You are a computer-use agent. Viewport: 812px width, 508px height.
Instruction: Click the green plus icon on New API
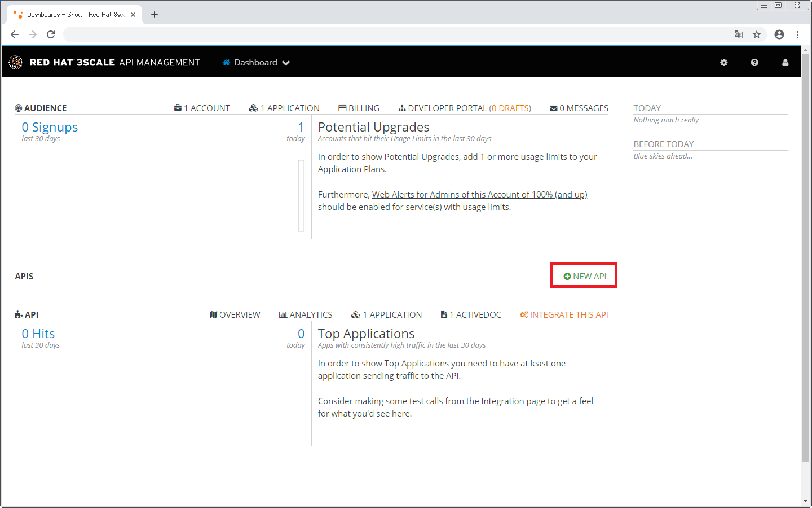coord(567,277)
